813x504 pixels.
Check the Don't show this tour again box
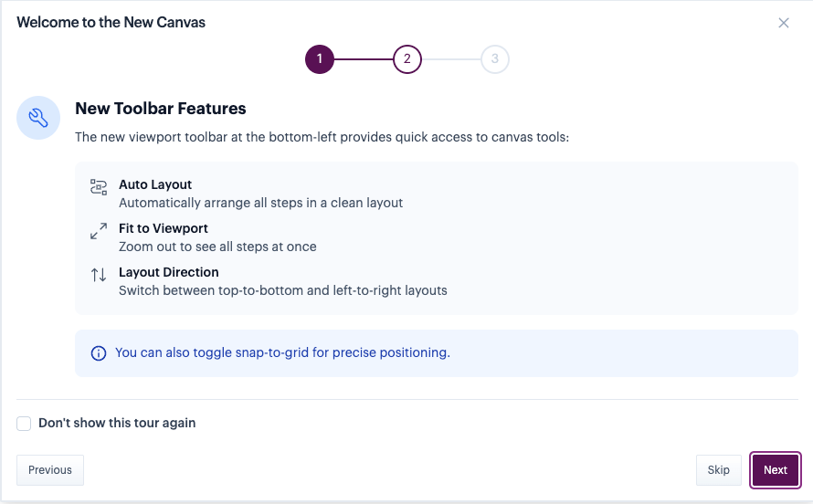click(x=24, y=424)
